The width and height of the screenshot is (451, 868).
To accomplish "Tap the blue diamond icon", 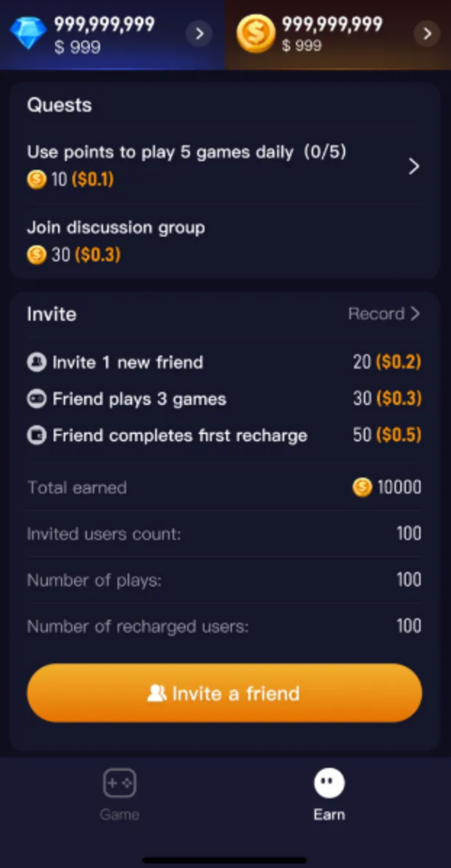I will (28, 33).
